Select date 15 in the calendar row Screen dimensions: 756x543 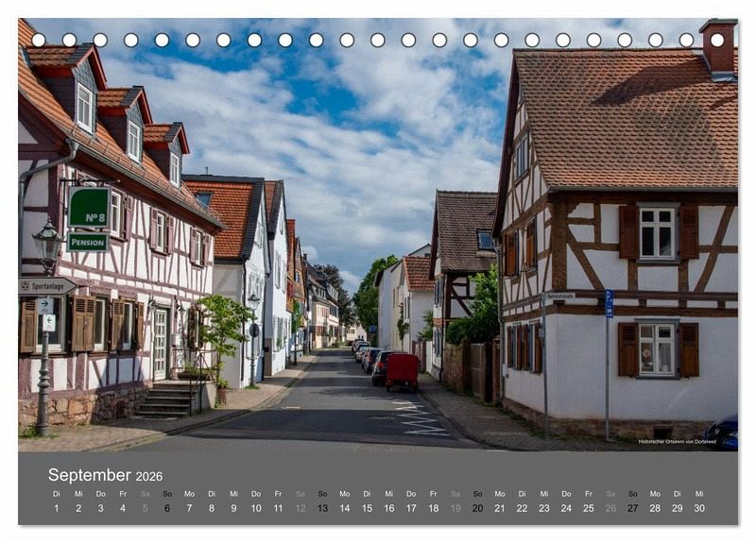(x=367, y=508)
